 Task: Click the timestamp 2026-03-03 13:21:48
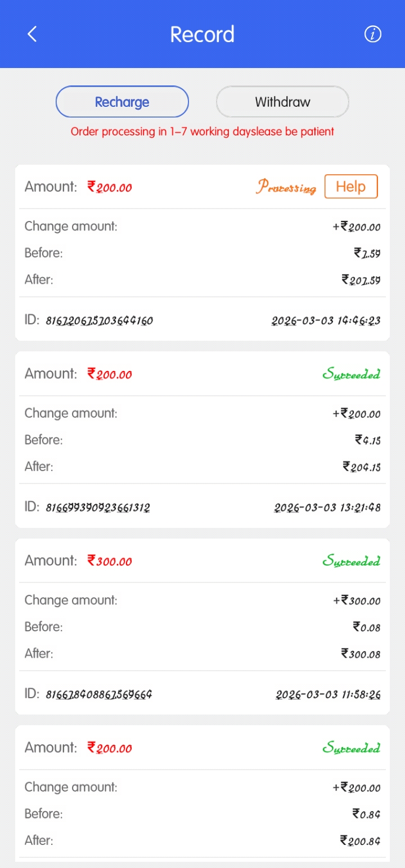click(x=327, y=508)
